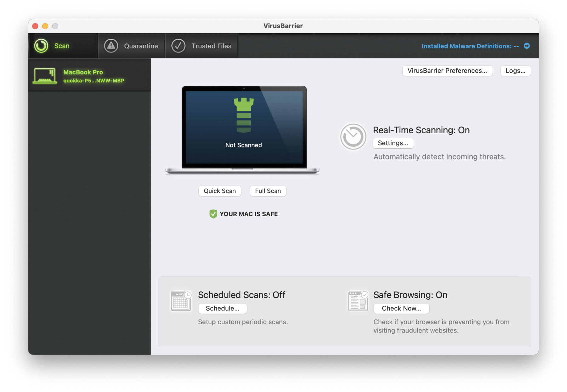Start a Quick Scan
This screenshot has width=567, height=392.
tap(220, 191)
